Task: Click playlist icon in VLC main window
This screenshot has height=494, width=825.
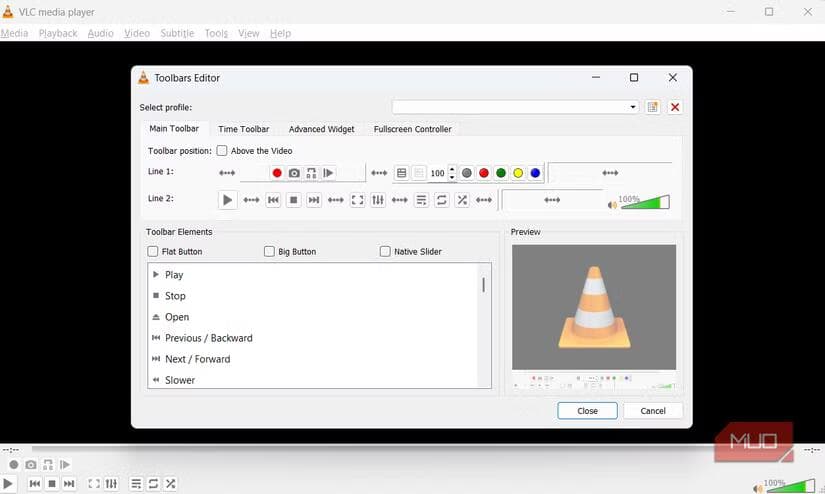Action: click(x=136, y=483)
